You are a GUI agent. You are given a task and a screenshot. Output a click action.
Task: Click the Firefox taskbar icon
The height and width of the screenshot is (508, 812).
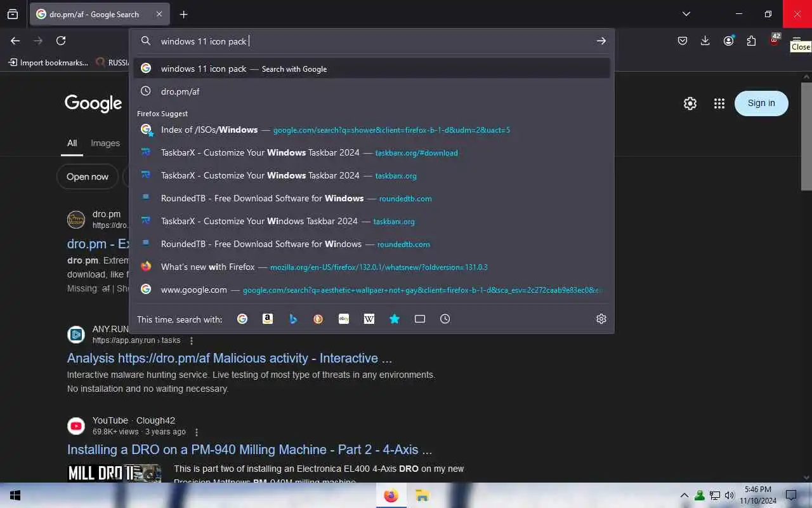[391, 495]
